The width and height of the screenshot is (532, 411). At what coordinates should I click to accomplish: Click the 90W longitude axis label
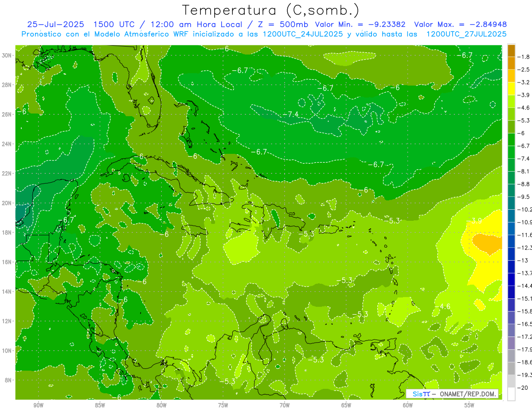pos(38,405)
